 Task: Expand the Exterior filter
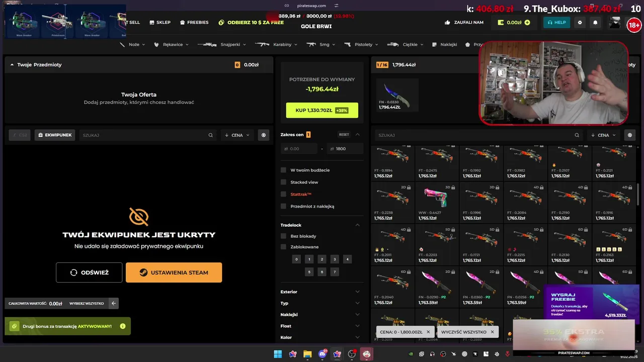[x=358, y=292]
